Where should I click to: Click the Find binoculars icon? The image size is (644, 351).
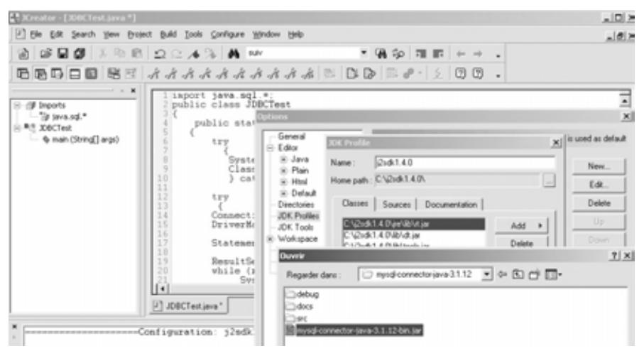tap(234, 54)
